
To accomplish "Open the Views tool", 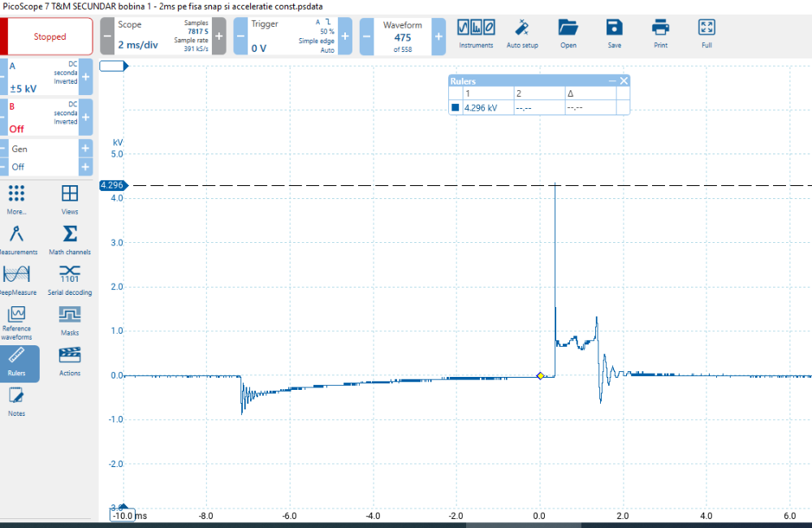I will [x=70, y=199].
